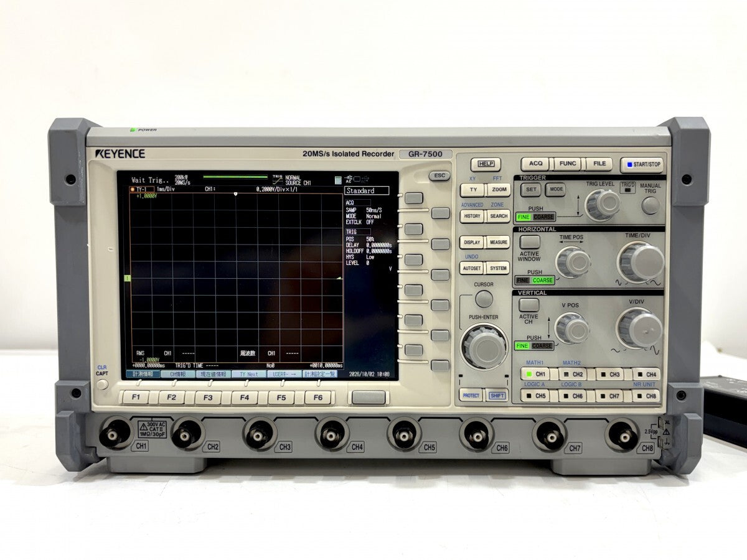Screen dimensions: 747x560
Task: Adjust the TIME/DIV knob
Action: [x=641, y=263]
